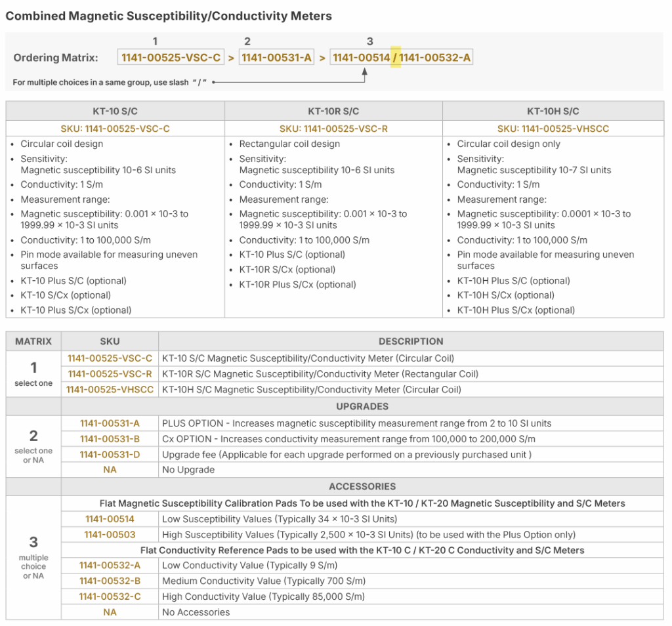The image size is (672, 626).
Task: Click 'KT-10 Plus S/C (optional)' in KT-10 S/C column
Action: click(73, 281)
